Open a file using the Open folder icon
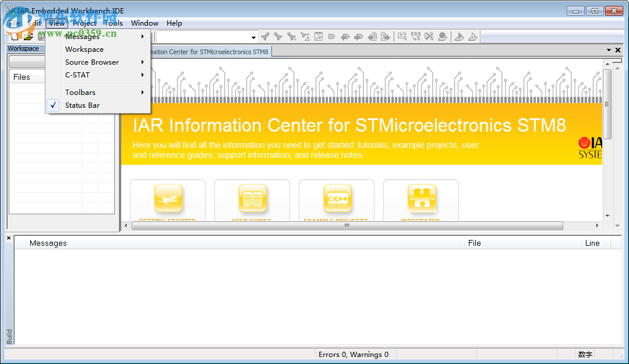The image size is (629, 364). 28,36
